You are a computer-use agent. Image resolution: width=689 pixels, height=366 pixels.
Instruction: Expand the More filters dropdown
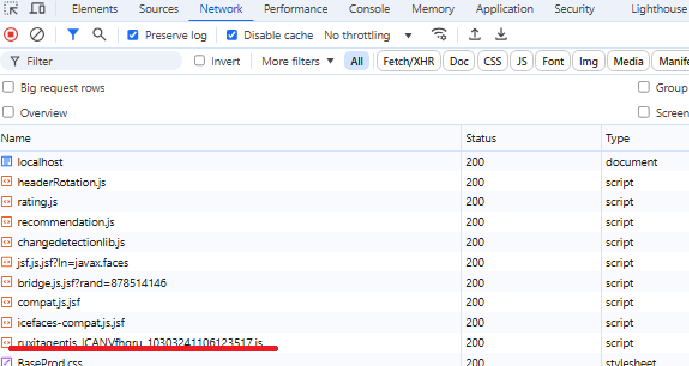click(297, 61)
